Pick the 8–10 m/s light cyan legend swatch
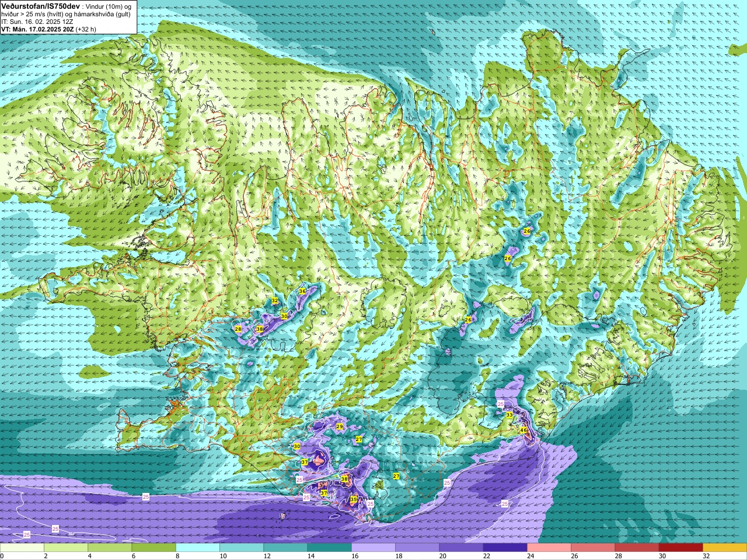This screenshot has height=560, width=747. [x=198, y=548]
